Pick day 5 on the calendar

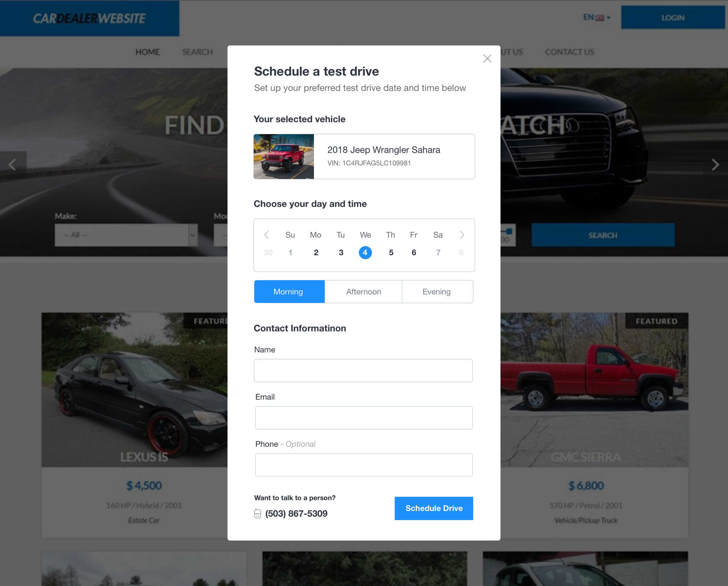pos(391,252)
